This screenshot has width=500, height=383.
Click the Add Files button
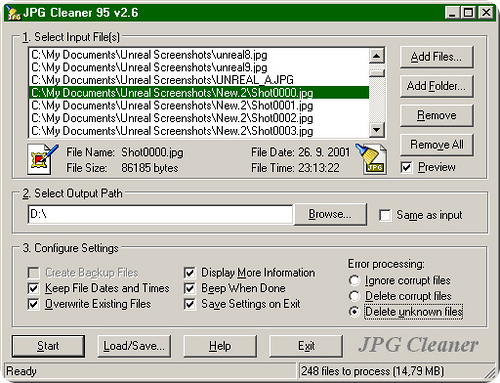click(x=436, y=57)
